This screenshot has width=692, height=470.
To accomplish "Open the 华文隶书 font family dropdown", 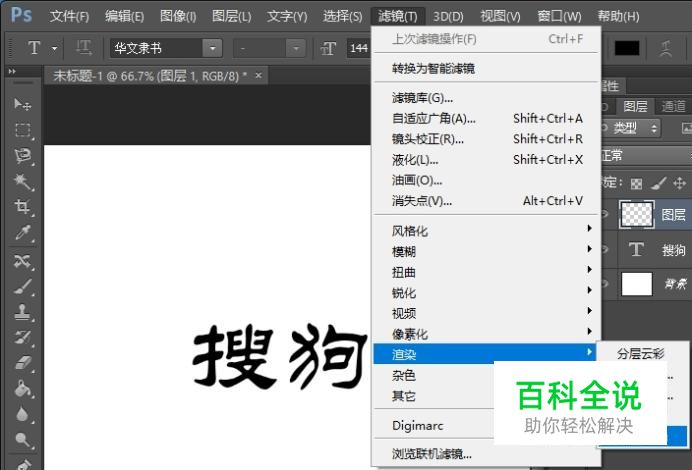I will tap(212, 48).
